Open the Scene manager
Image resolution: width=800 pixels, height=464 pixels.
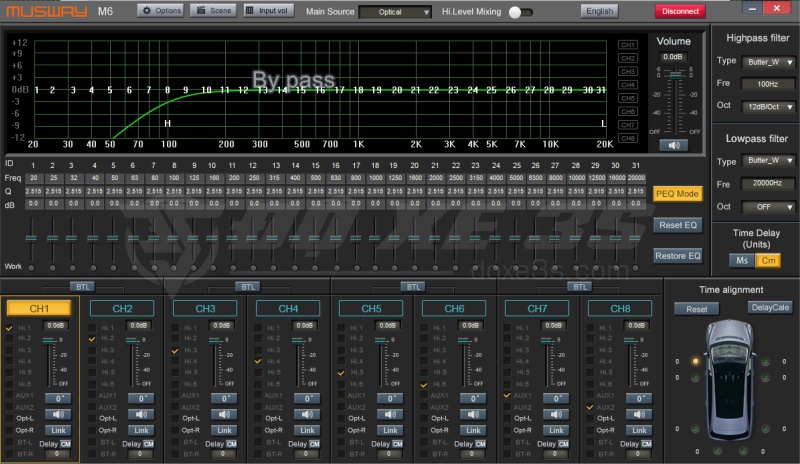click(x=213, y=11)
